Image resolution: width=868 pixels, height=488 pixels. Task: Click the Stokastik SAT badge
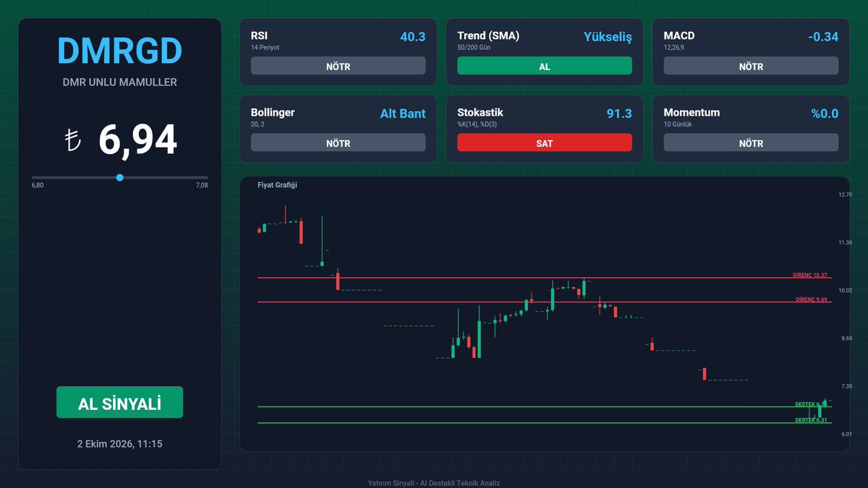click(545, 143)
